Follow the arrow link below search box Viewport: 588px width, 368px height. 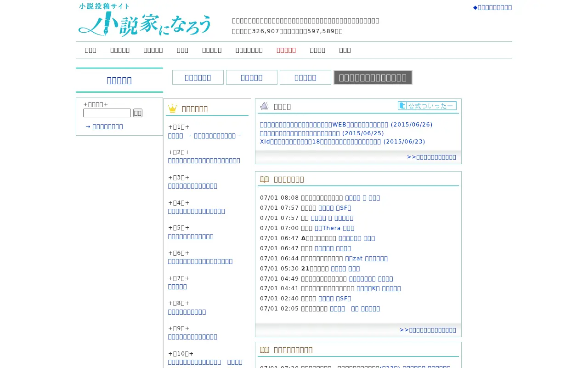[x=104, y=126]
